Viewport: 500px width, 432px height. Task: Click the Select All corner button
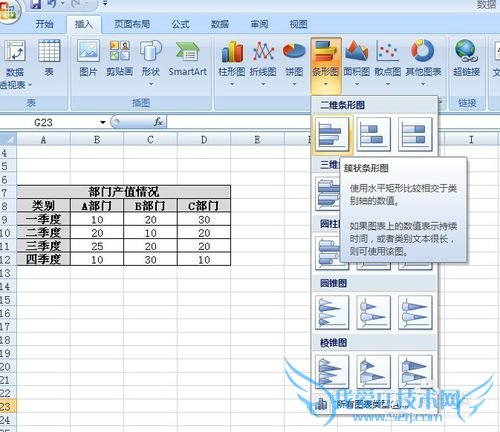click(8, 139)
